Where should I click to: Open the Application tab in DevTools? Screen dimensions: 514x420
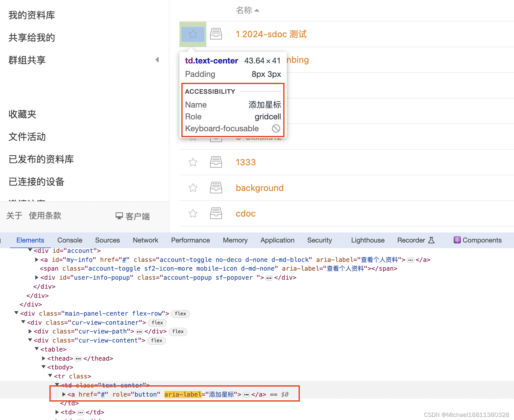click(x=277, y=240)
